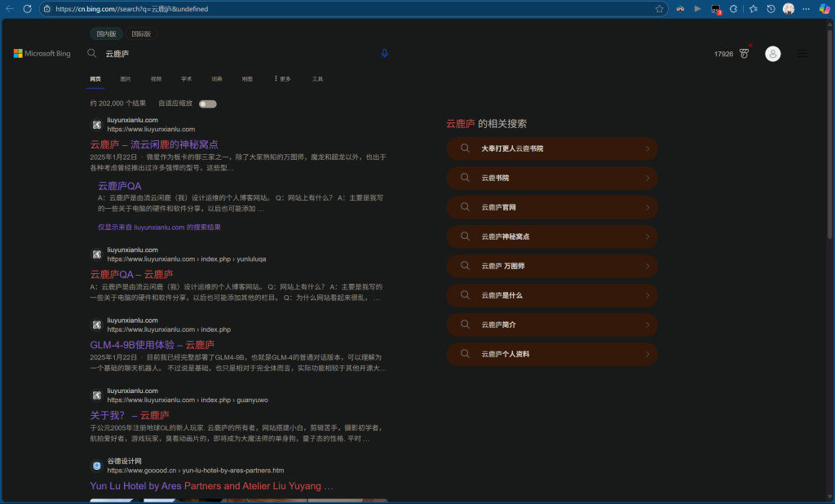Click chevron on 云鹿庐神秘窝点 suggestion

pyautogui.click(x=647, y=237)
